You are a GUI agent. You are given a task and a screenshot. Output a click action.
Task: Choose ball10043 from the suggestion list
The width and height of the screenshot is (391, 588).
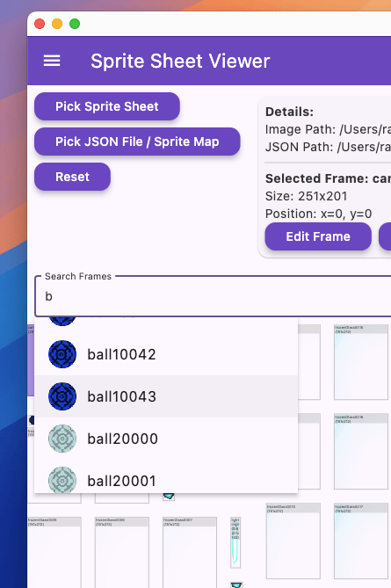point(166,396)
